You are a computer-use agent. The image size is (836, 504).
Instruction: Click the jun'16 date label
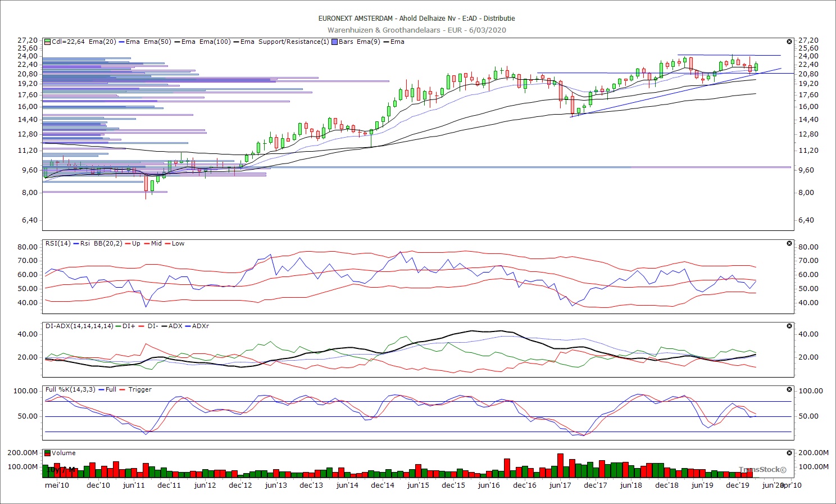pyautogui.click(x=489, y=485)
